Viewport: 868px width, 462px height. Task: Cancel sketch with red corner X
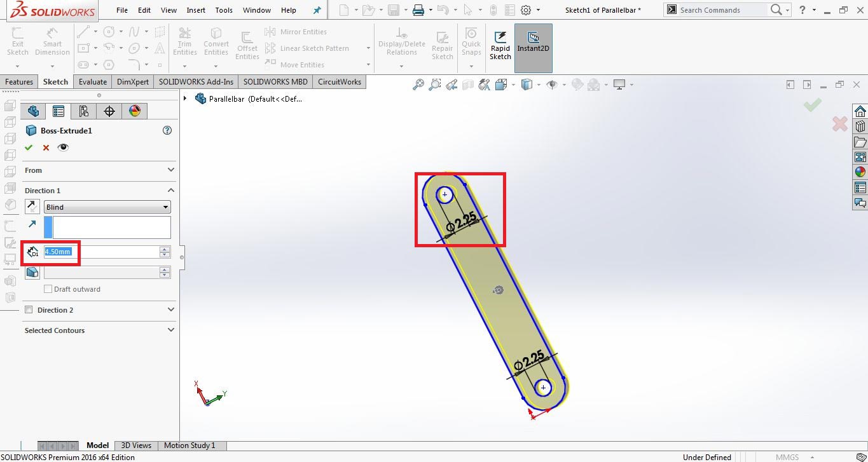click(x=839, y=124)
